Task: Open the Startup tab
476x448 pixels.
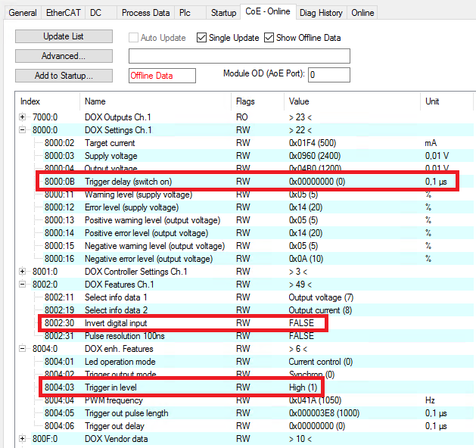Action: coord(223,13)
